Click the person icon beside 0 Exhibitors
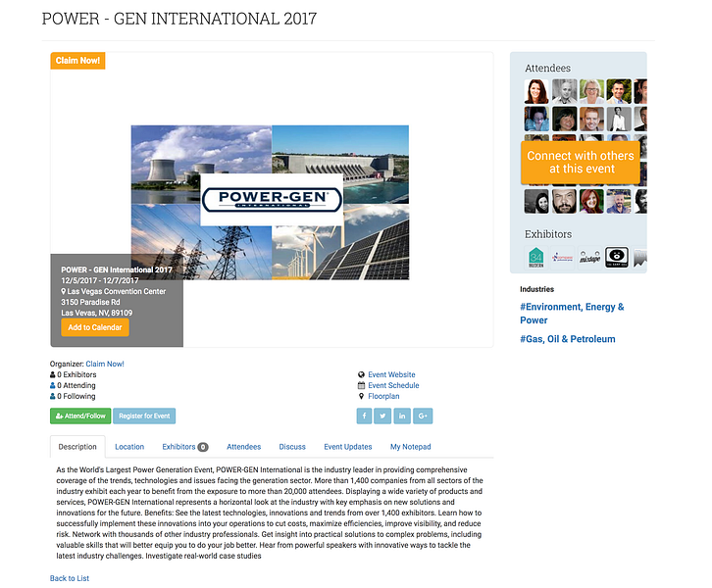 [53, 374]
